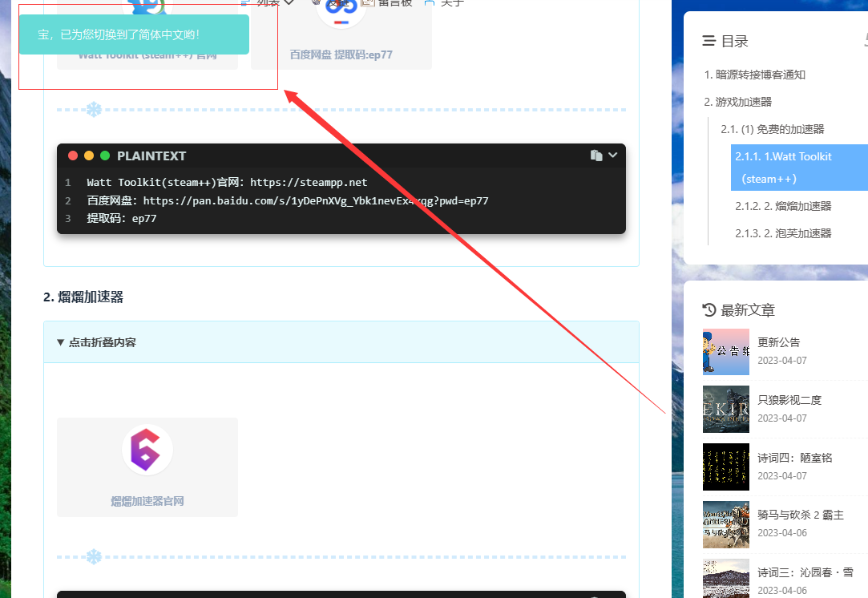Click the 最新文章 history clock icon
The image size is (868, 598).
709,310
